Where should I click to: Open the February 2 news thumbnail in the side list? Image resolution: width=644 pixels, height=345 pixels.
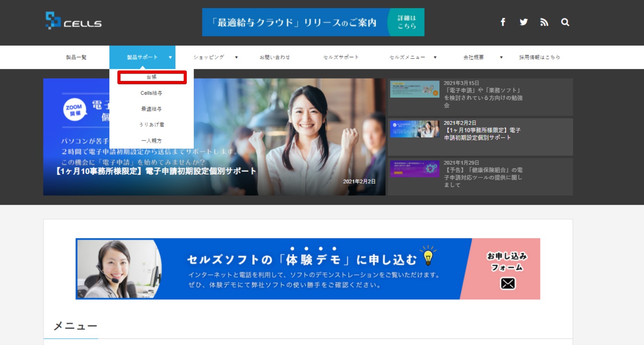pyautogui.click(x=415, y=129)
